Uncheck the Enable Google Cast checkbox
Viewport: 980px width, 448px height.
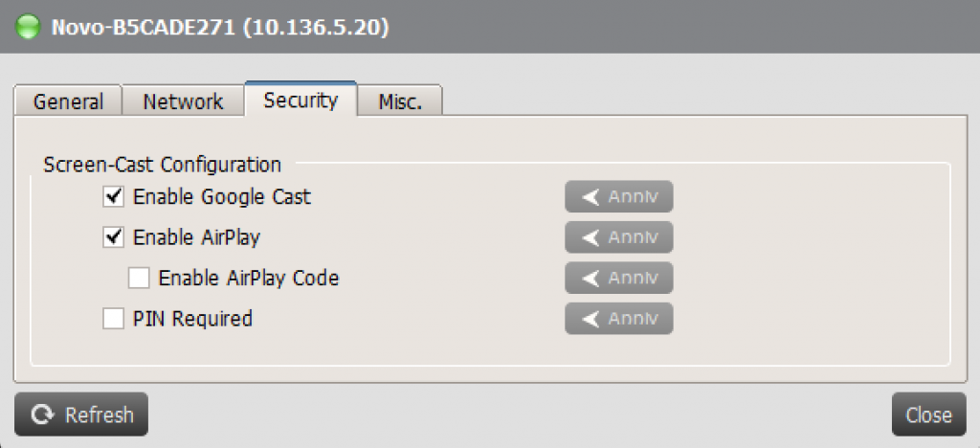113,197
